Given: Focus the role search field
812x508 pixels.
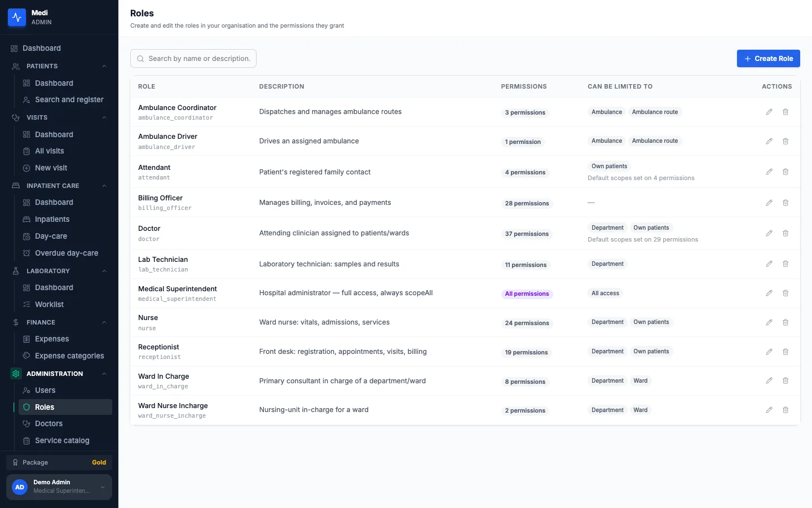Looking at the screenshot, I should point(193,59).
